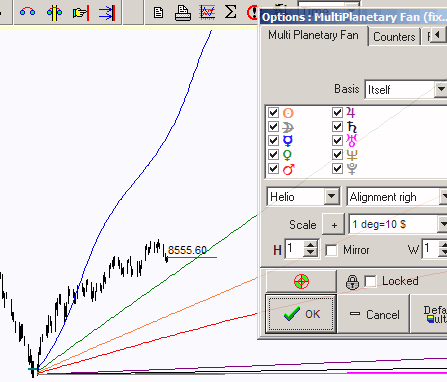The height and width of the screenshot is (382, 447).
Task: Click the pointing hand with red line icon
Action: pyautogui.click(x=81, y=13)
